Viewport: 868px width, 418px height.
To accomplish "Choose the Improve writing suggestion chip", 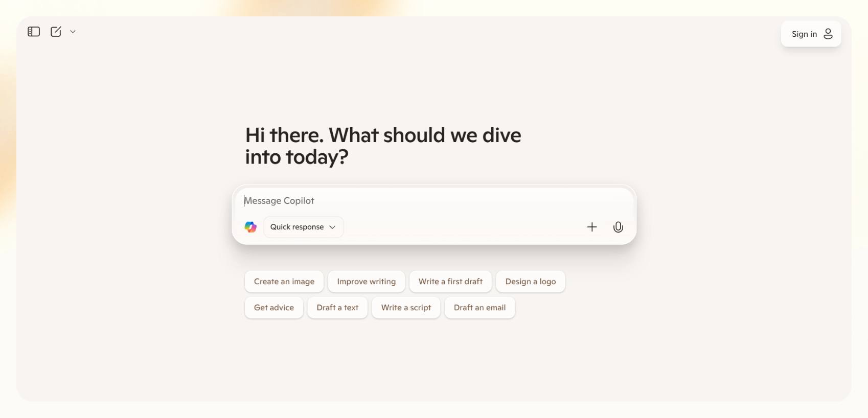I will click(367, 282).
